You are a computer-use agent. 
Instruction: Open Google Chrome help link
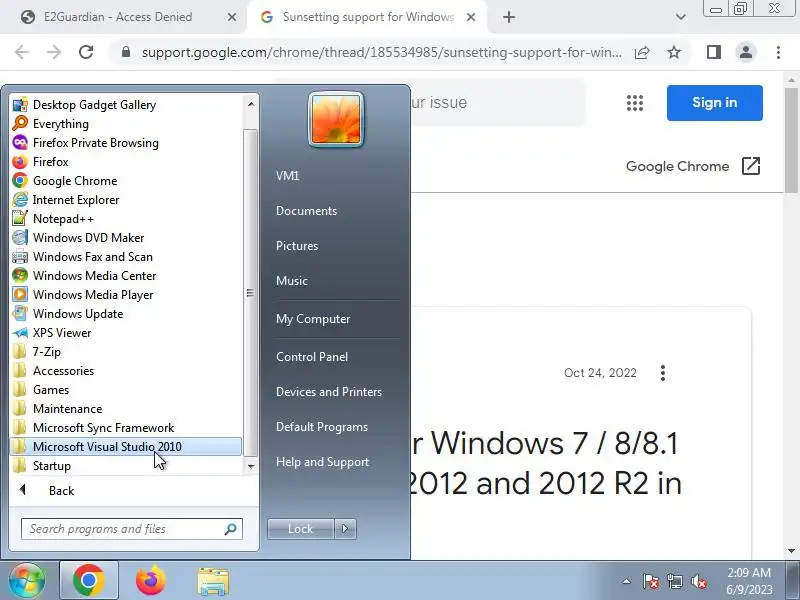[x=693, y=166]
